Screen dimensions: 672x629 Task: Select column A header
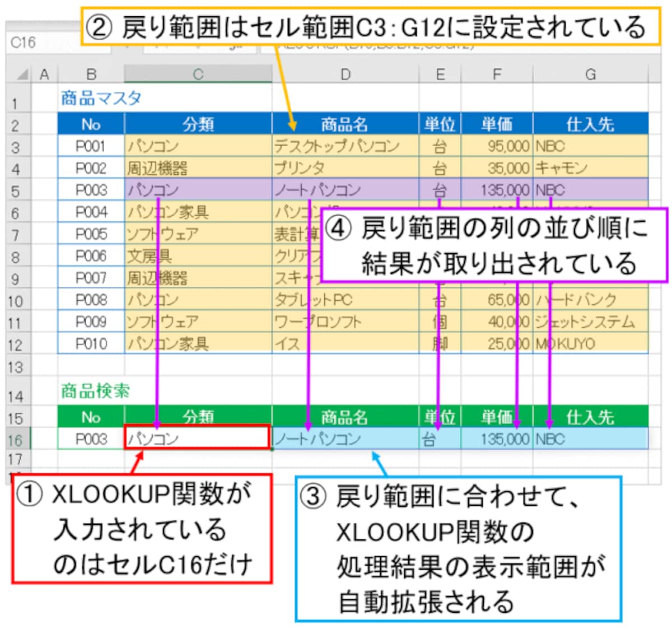tap(44, 74)
